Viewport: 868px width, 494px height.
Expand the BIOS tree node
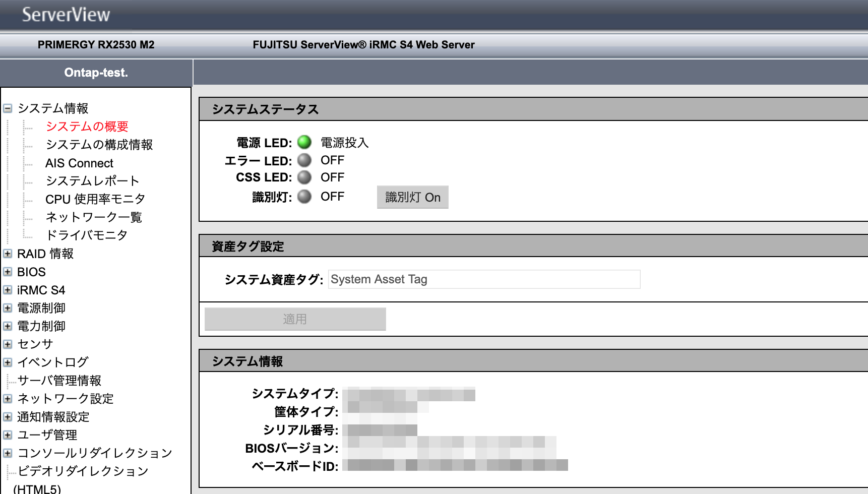(x=8, y=272)
